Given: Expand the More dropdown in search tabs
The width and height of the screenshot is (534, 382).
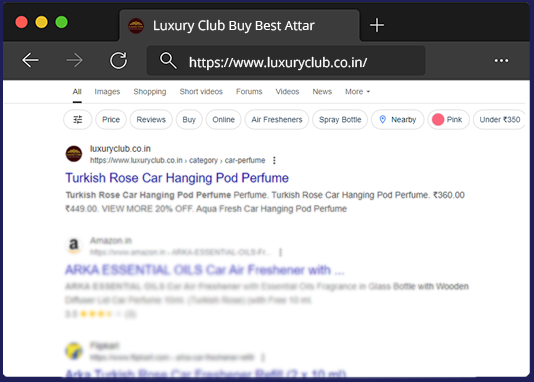Looking at the screenshot, I should click(358, 92).
